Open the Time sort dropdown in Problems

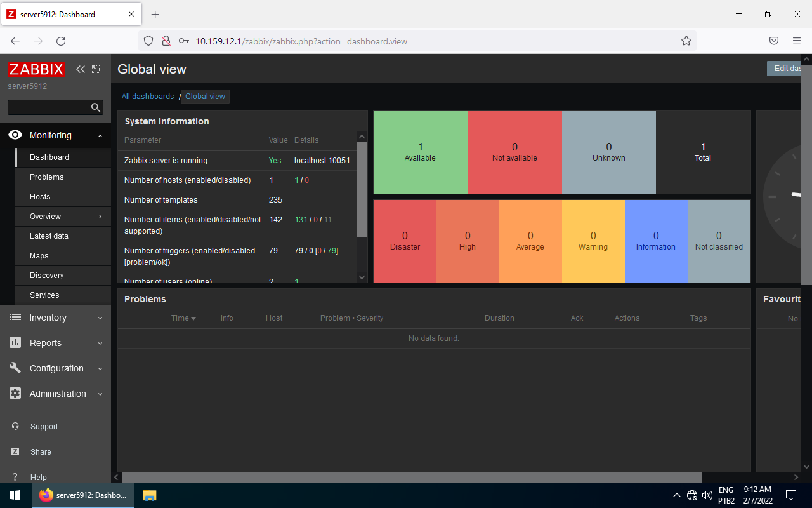183,317
